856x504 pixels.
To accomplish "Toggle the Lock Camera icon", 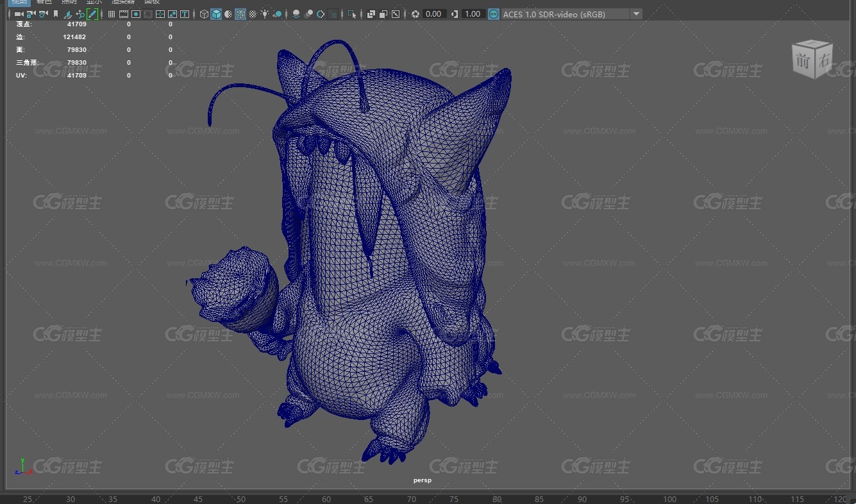I will pyautogui.click(x=31, y=13).
